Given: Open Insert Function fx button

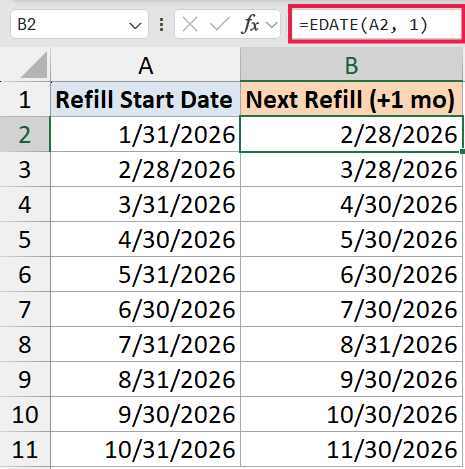Looking at the screenshot, I should click(x=250, y=25).
